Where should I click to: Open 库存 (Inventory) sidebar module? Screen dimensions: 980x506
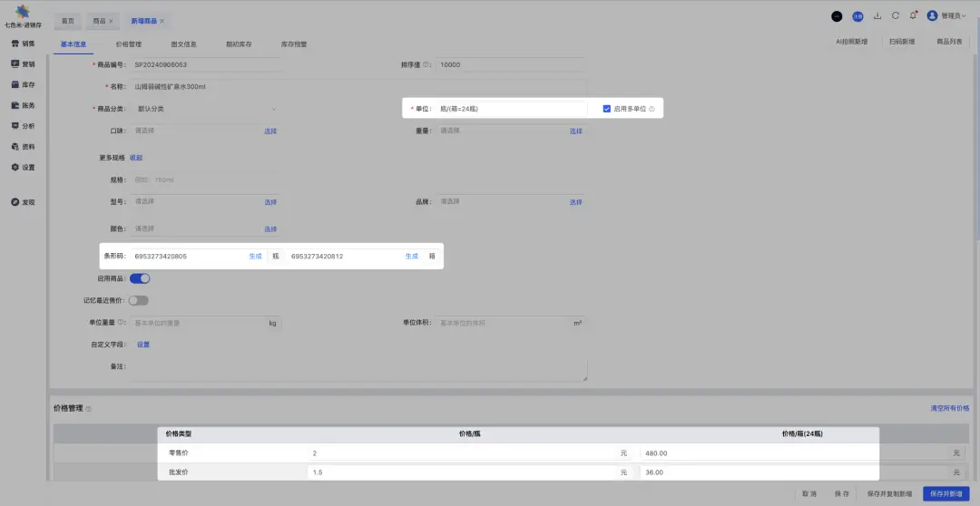point(23,84)
